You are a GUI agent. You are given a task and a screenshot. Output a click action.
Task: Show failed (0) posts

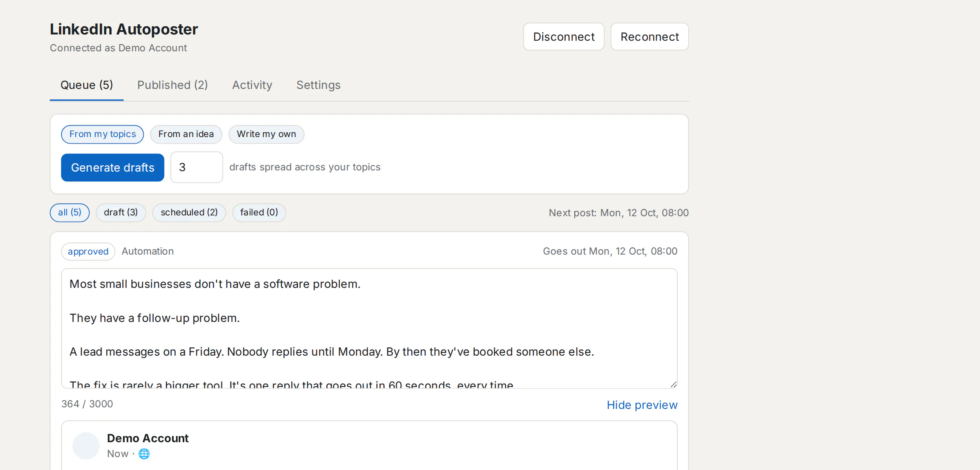click(259, 213)
